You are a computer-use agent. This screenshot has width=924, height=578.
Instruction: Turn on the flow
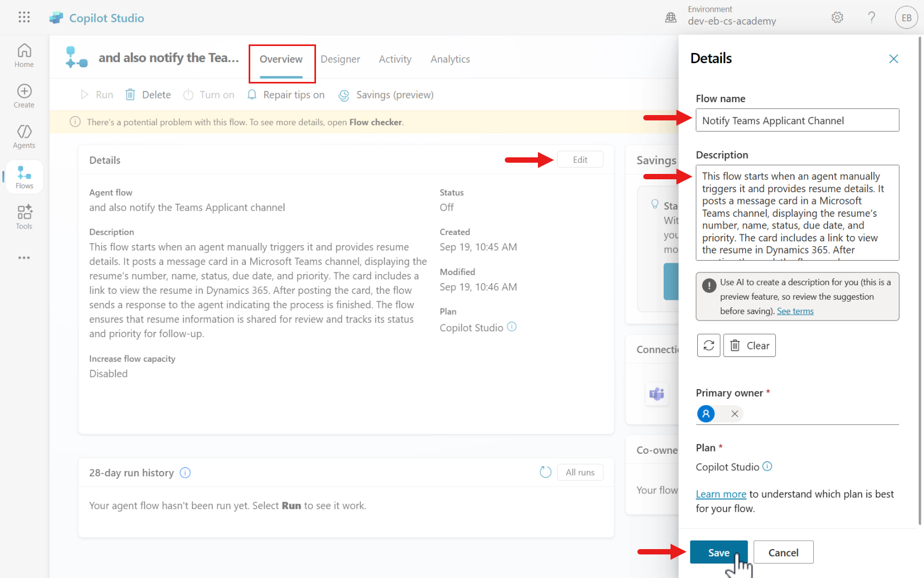[x=209, y=95]
